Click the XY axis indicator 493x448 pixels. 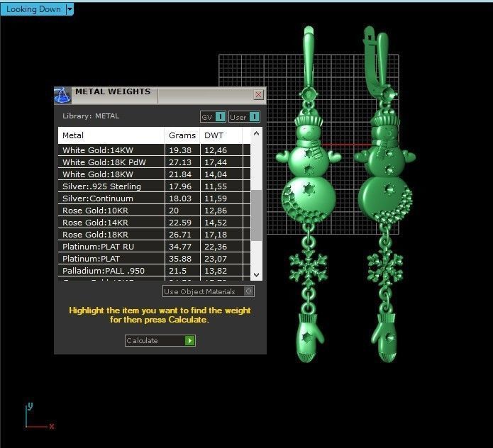(x=39, y=416)
